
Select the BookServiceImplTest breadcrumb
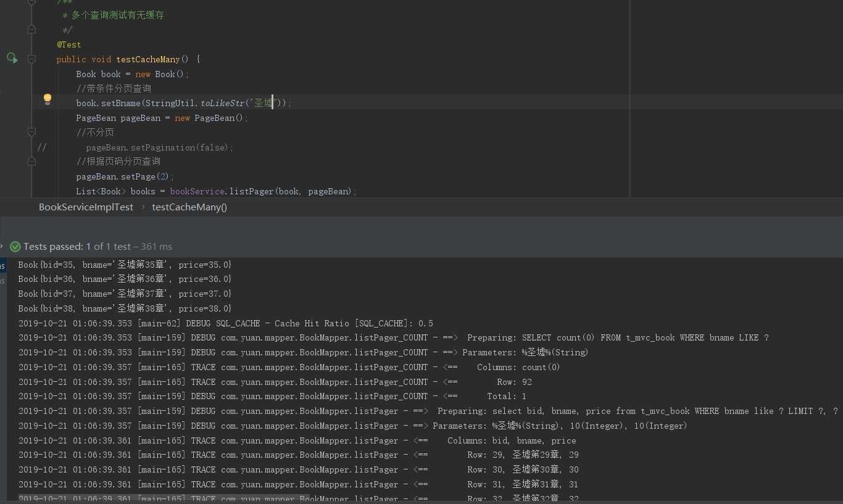pos(86,207)
